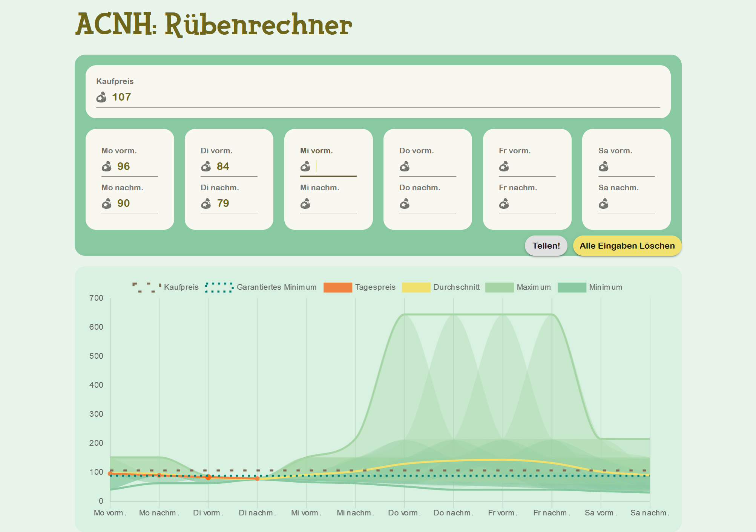Edit the Di nachm. price 79
This screenshot has height=532, width=756.
pos(237,203)
